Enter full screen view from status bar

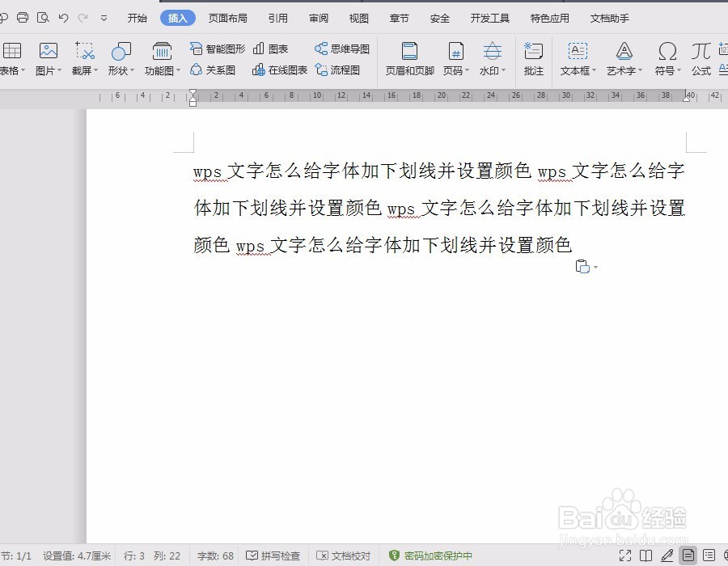click(x=625, y=555)
